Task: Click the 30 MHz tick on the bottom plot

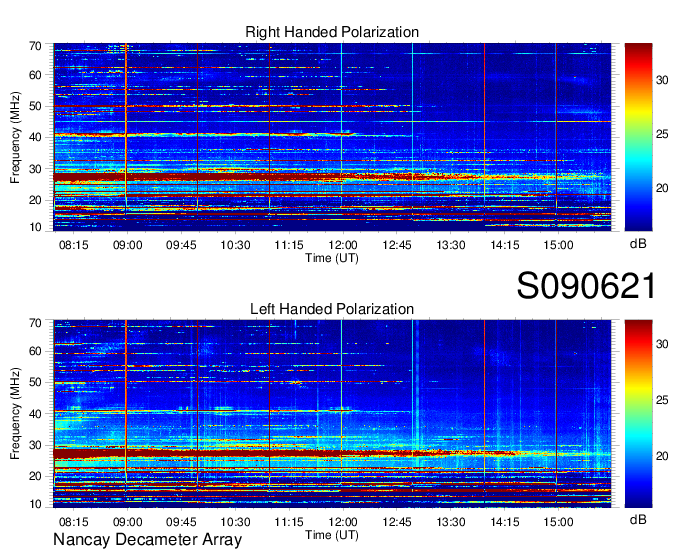Action: tap(35, 445)
